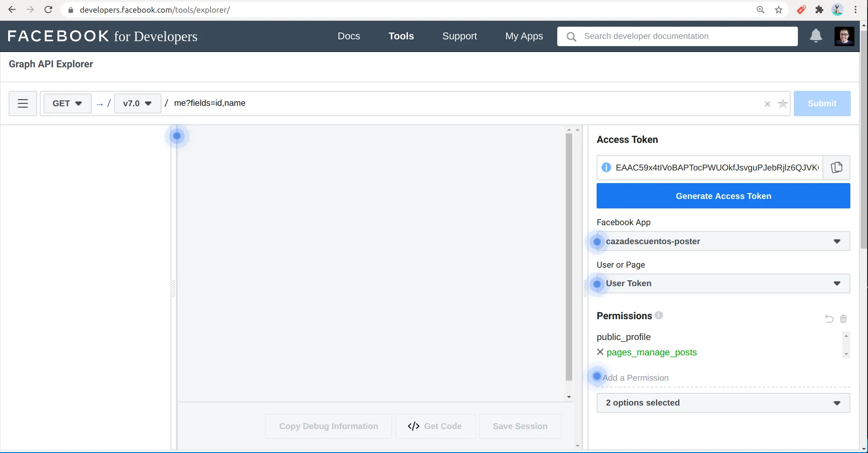Viewport: 868px width, 453px height.
Task: Click the browser forward arrow
Action: click(30, 9)
